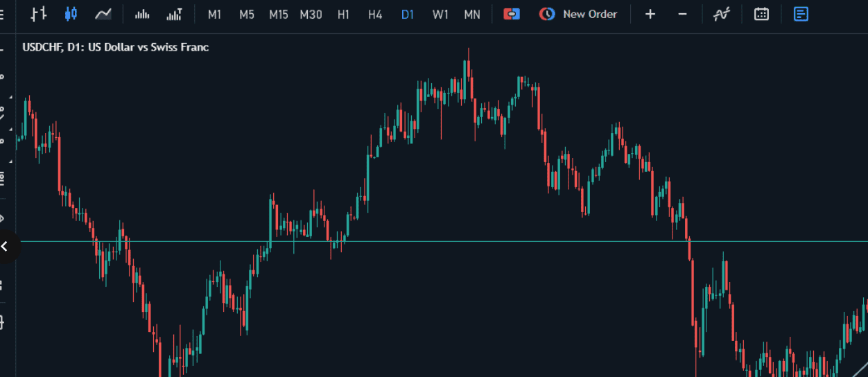The image size is (868, 377).
Task: Switch to line chart view
Action: pos(103,14)
